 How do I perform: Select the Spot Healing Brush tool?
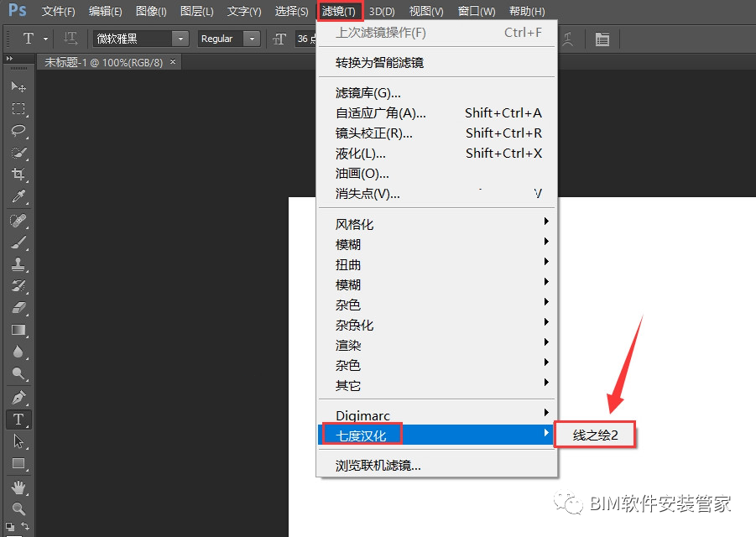click(x=18, y=221)
